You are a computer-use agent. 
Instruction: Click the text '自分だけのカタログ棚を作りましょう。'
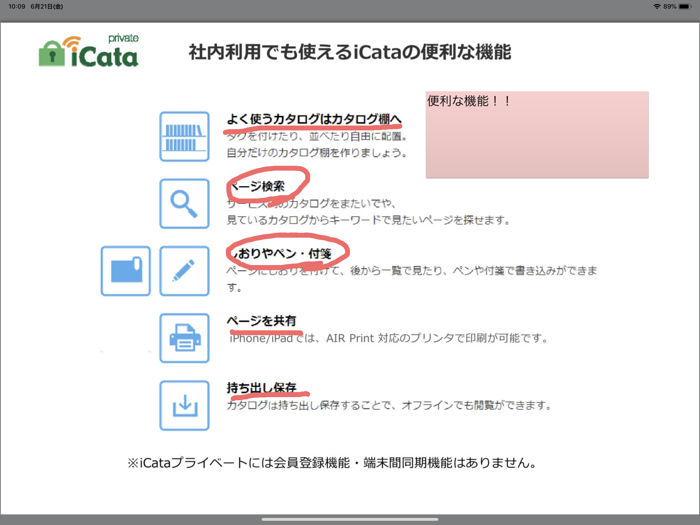pyautogui.click(x=317, y=153)
